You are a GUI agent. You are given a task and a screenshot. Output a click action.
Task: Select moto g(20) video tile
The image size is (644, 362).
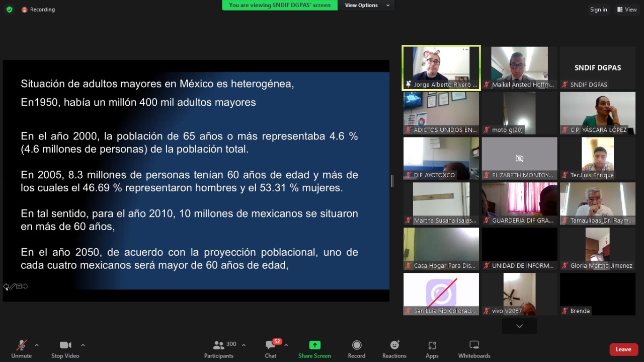[519, 113]
